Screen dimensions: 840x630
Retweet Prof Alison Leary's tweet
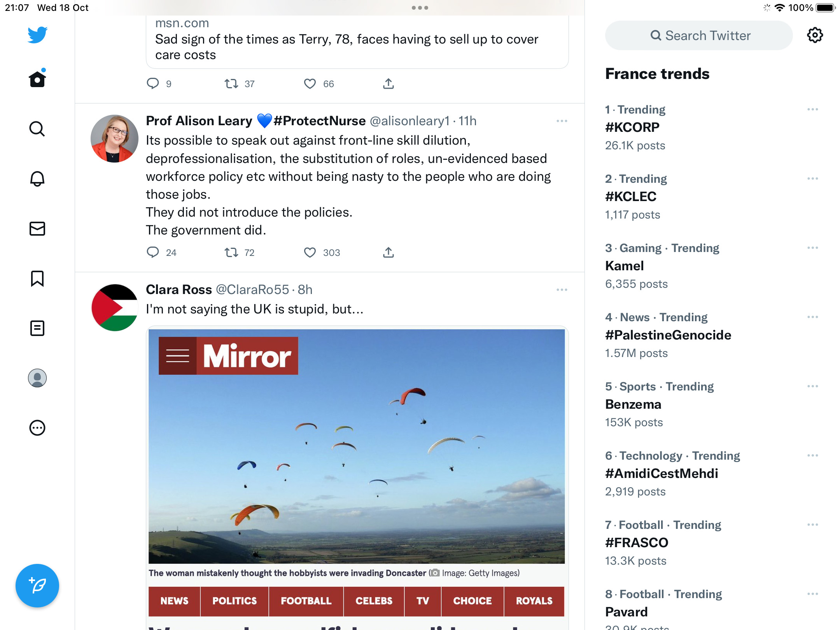[231, 252]
